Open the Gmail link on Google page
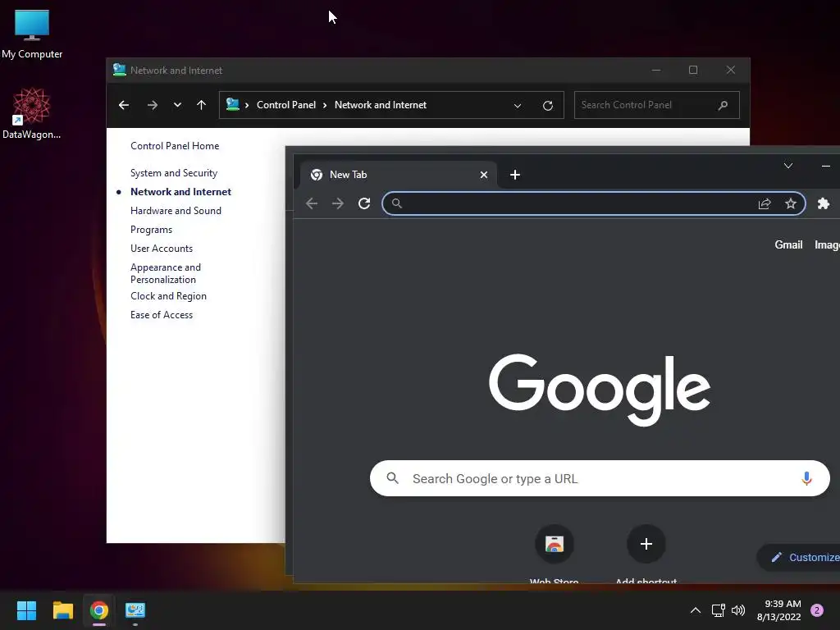The height and width of the screenshot is (630, 840). [x=788, y=244]
